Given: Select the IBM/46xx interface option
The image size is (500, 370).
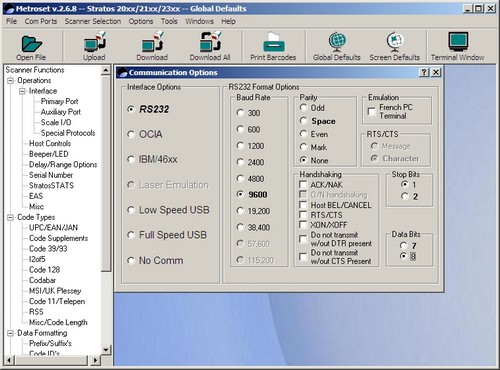Looking at the screenshot, I should pyautogui.click(x=131, y=159).
